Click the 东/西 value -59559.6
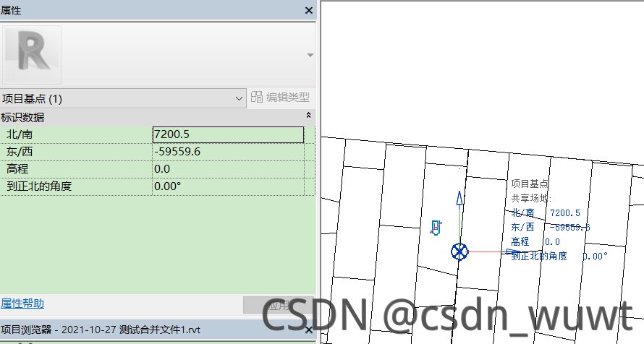The width and height of the screenshot is (644, 344). [x=228, y=152]
